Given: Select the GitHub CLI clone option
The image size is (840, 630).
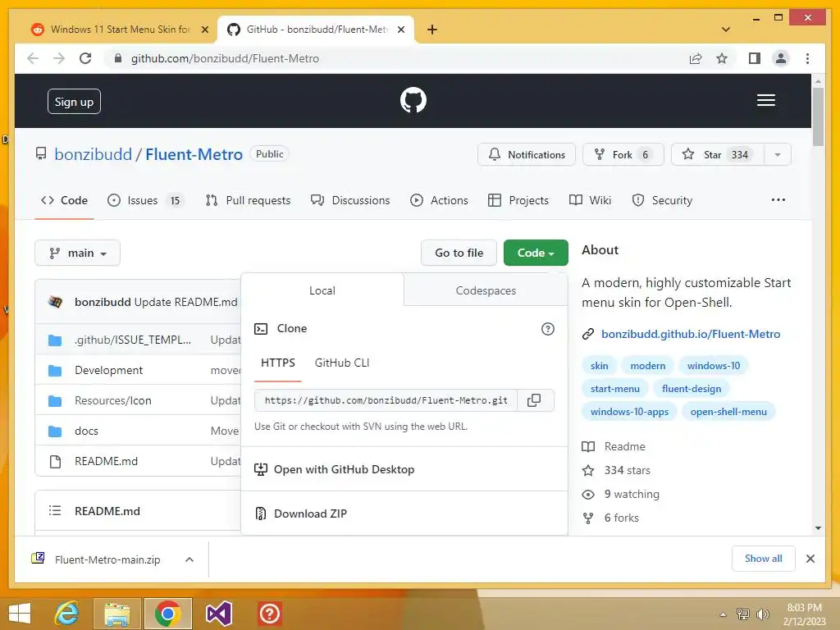Looking at the screenshot, I should coord(342,363).
